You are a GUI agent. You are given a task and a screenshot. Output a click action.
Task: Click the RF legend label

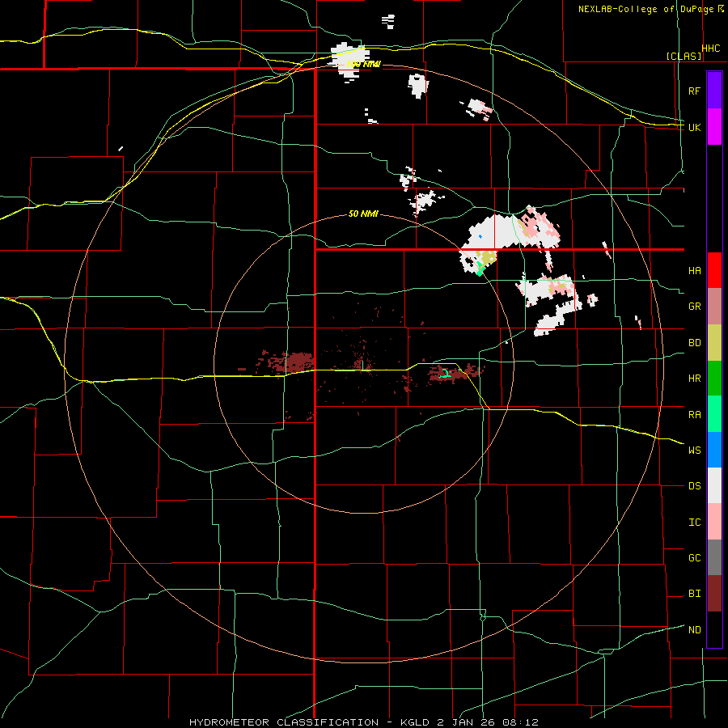694,91
